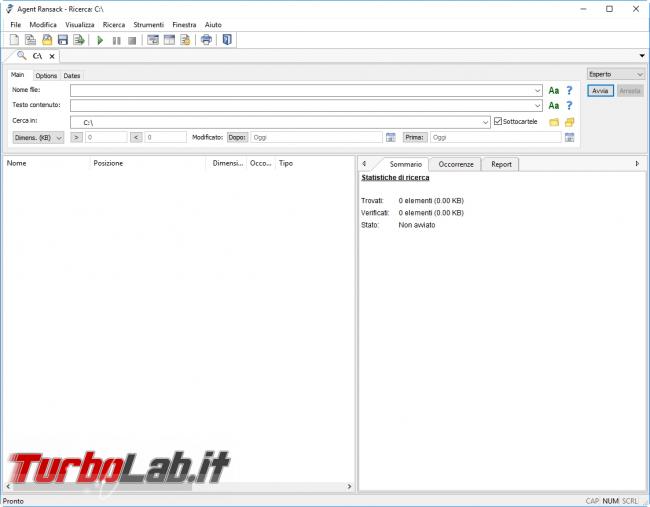
Task: Expand the Testo contenuto dropdown
Action: click(x=537, y=106)
